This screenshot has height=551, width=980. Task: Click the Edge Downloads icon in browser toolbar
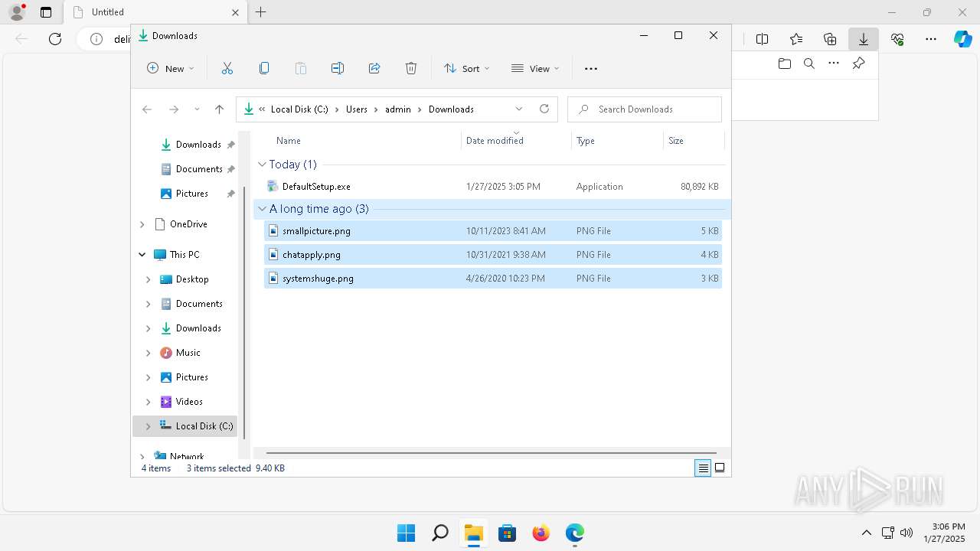tap(864, 39)
